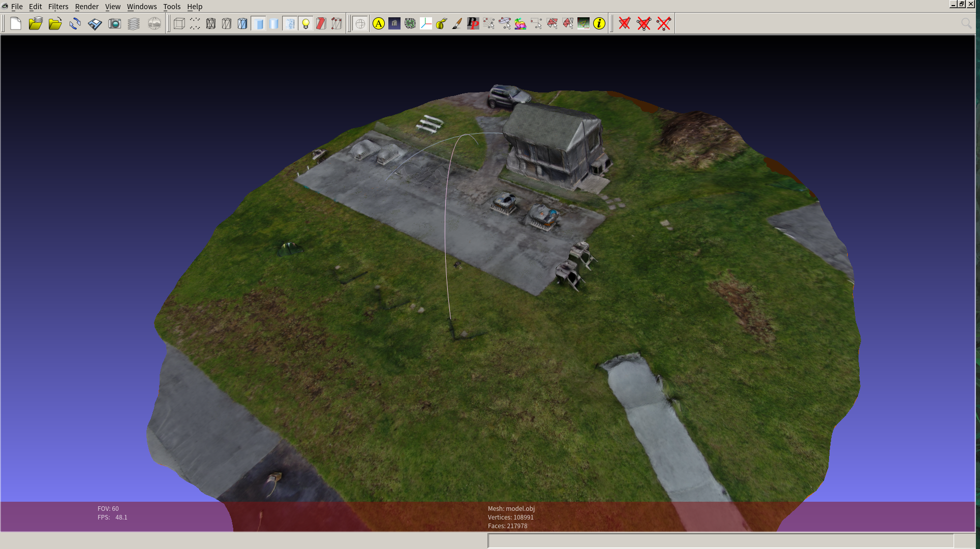Open the Show Layer Dialog stack icon

coord(134,23)
